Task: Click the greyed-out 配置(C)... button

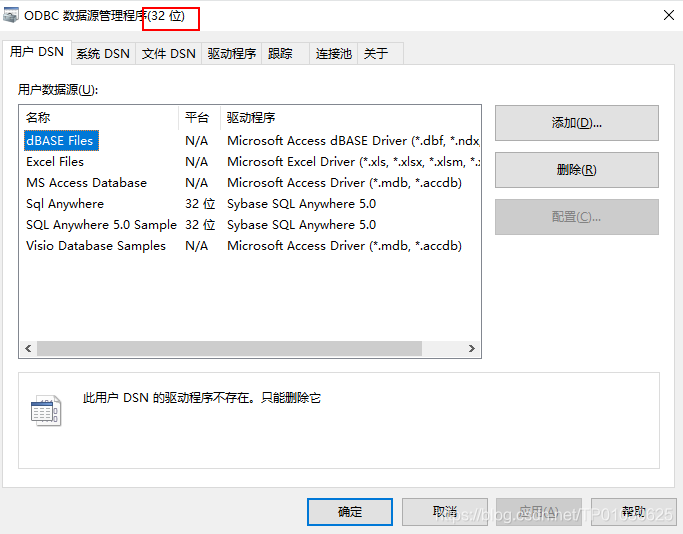Action: tap(577, 217)
